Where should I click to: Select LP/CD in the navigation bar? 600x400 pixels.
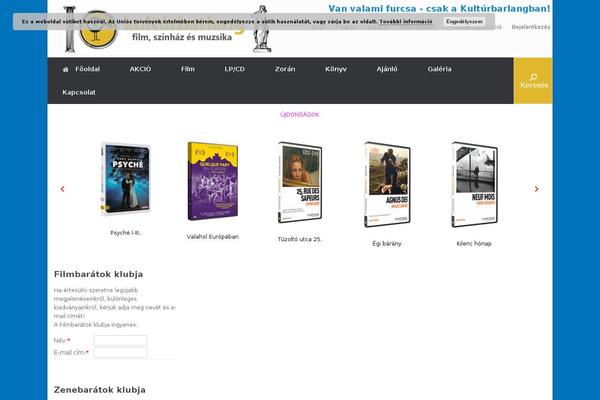pyautogui.click(x=235, y=69)
